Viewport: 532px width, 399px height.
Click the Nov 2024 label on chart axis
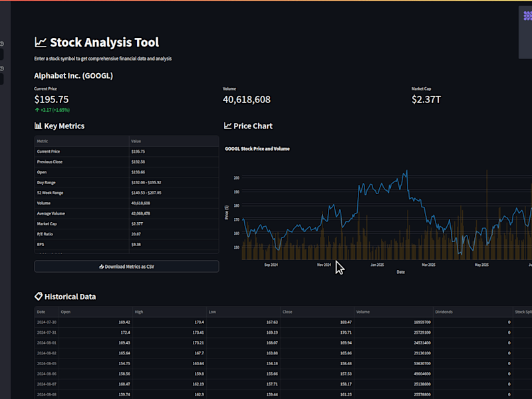(324, 265)
